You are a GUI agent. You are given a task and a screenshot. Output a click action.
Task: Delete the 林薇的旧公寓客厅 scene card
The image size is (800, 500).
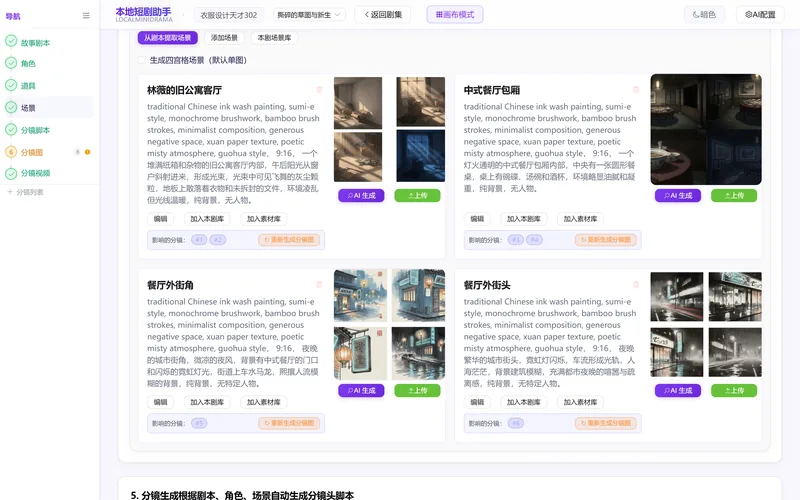[319, 90]
